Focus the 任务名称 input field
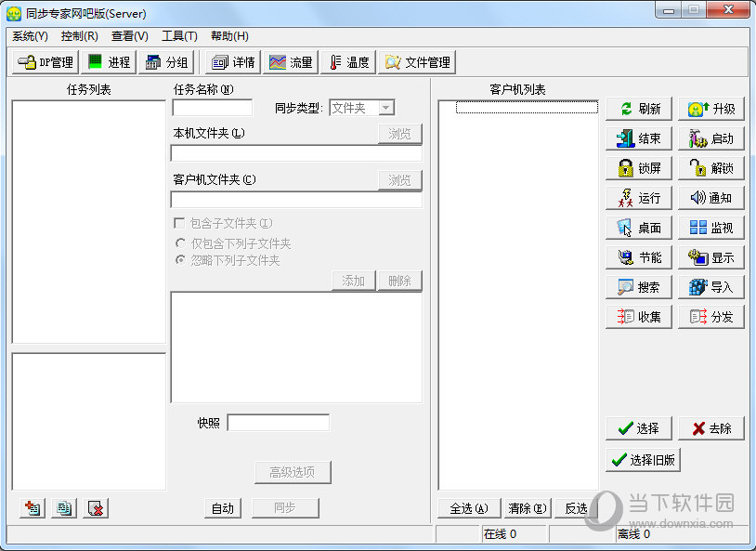Image resolution: width=756 pixels, height=551 pixels. pyautogui.click(x=212, y=108)
